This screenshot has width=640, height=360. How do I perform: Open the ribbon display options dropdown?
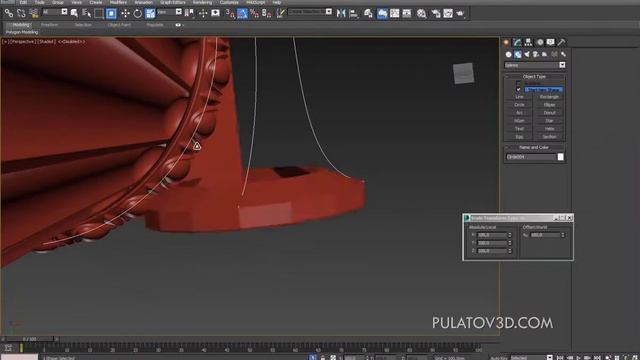179,25
